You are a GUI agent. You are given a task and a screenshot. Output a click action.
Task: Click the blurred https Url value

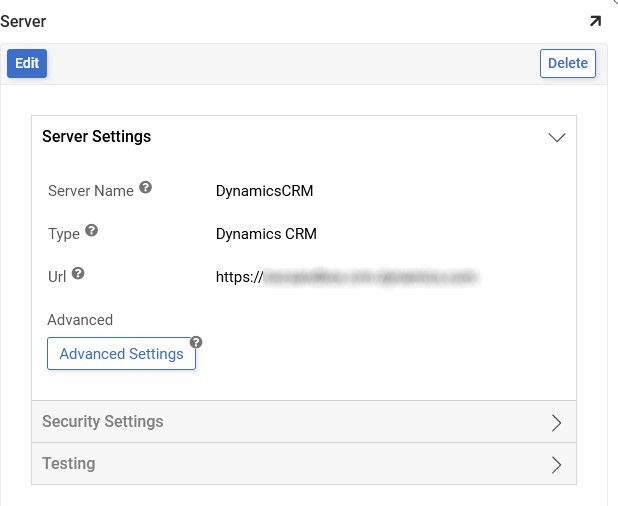[347, 277]
